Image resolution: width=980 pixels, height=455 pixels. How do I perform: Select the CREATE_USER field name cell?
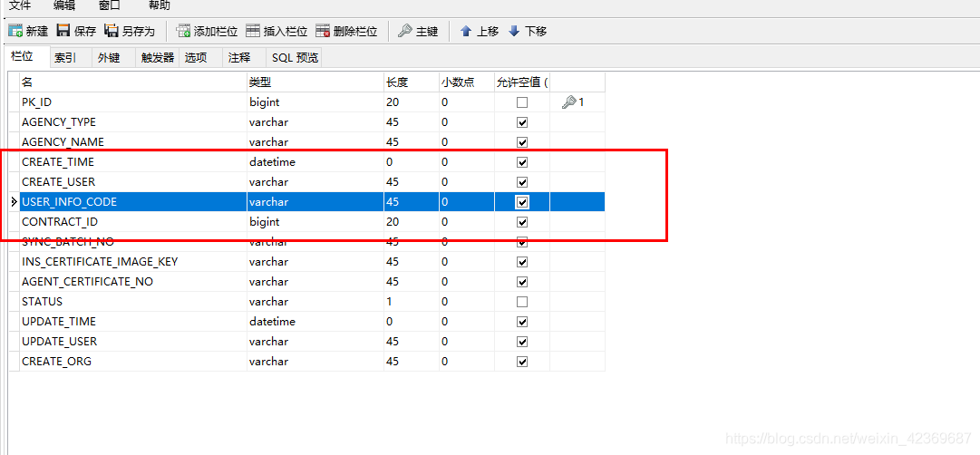coord(133,182)
